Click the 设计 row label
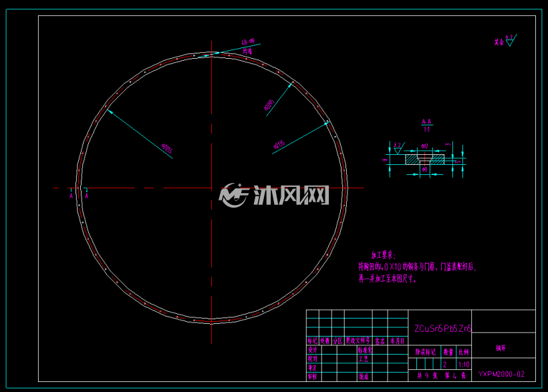This screenshot has width=548, height=392. pyautogui.click(x=313, y=350)
